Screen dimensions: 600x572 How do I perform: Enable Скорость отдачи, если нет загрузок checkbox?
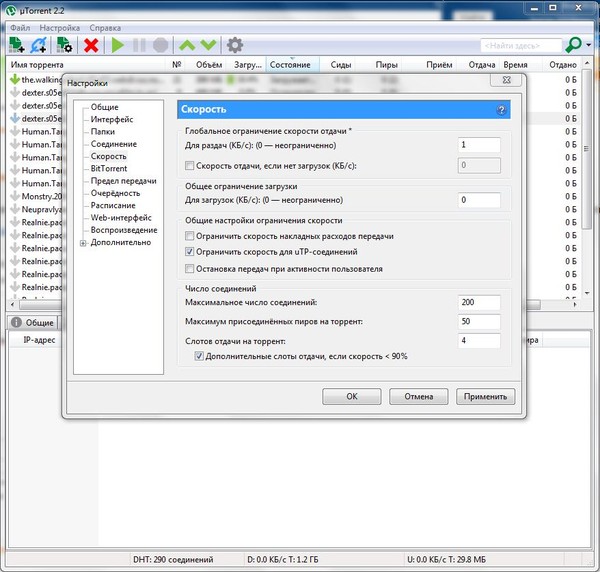click(189, 166)
